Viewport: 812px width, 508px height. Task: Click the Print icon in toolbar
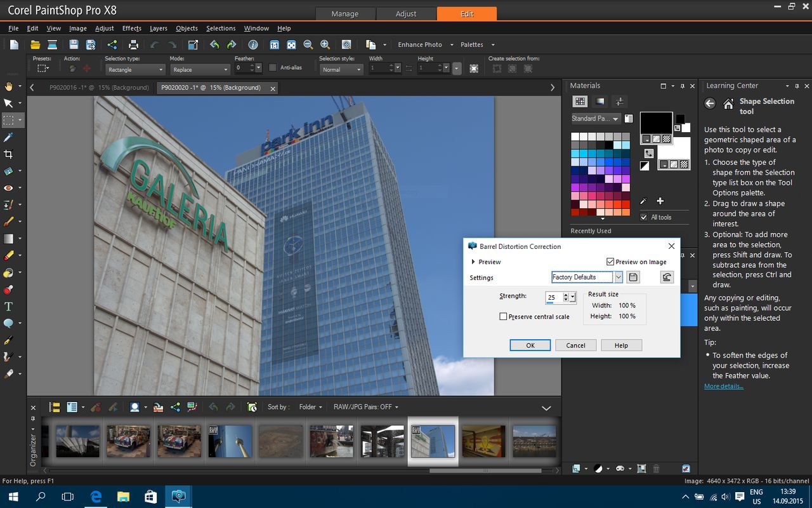click(133, 44)
